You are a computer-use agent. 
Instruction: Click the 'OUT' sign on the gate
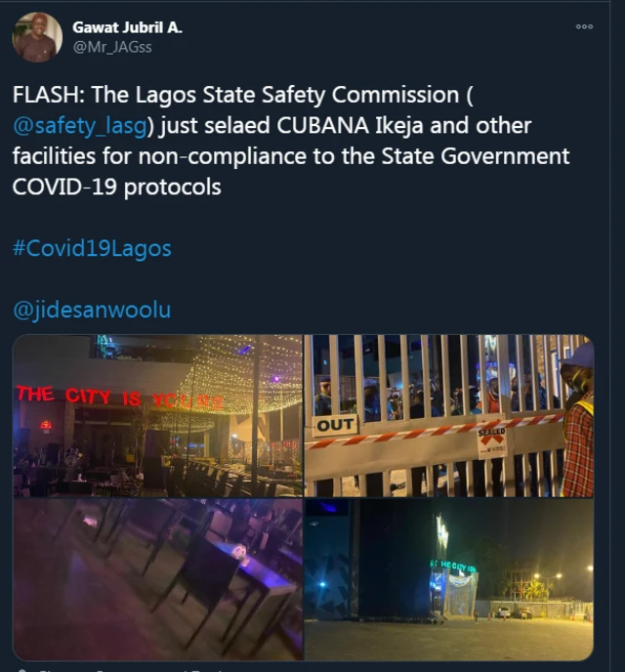pos(336,425)
